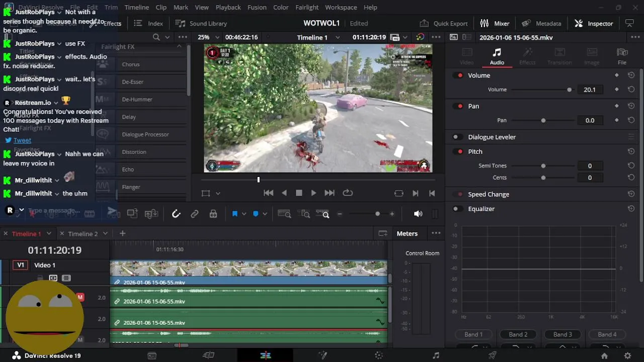Toggle timeline snapping magnet icon
The width and height of the screenshot is (644, 362).
point(176,214)
